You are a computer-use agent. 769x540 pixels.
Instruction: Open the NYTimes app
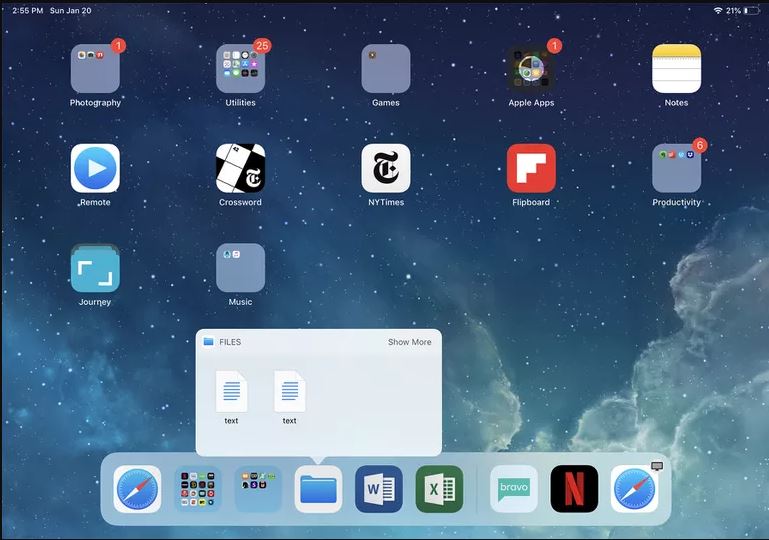(x=386, y=168)
